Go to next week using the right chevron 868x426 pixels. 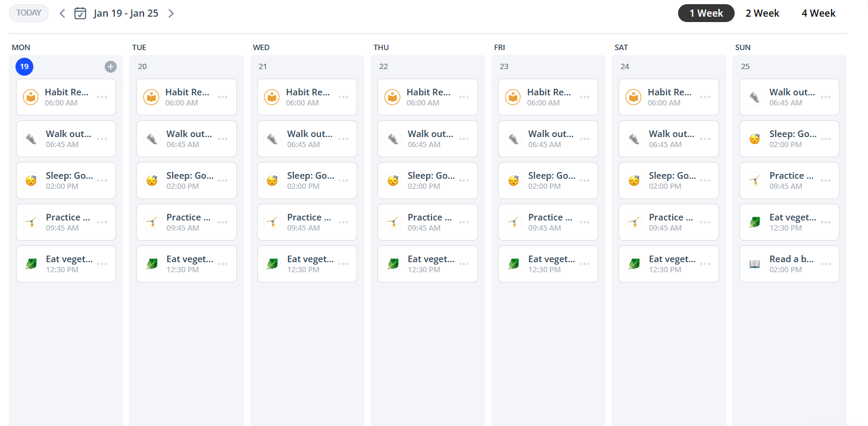pos(171,13)
